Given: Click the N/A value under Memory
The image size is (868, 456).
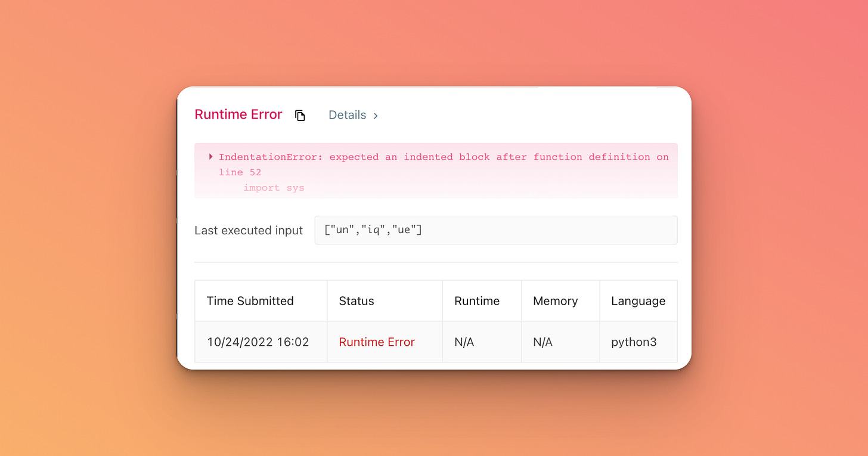Looking at the screenshot, I should (x=543, y=342).
